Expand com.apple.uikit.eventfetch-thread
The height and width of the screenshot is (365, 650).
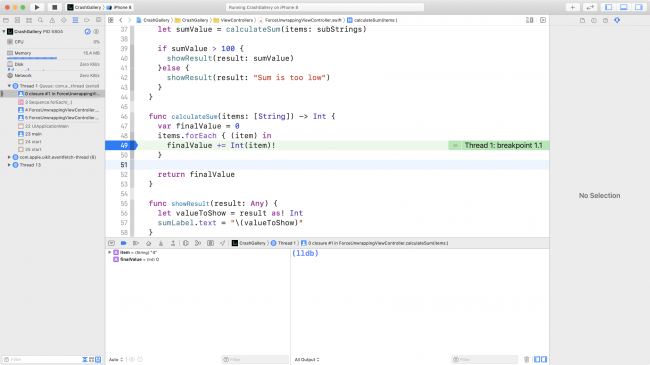pyautogui.click(x=9, y=157)
